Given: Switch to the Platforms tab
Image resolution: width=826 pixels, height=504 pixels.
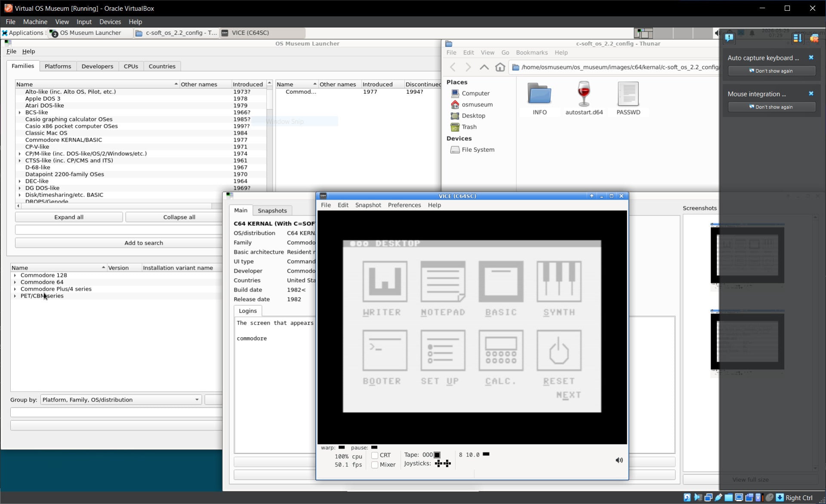Looking at the screenshot, I should click(x=58, y=66).
